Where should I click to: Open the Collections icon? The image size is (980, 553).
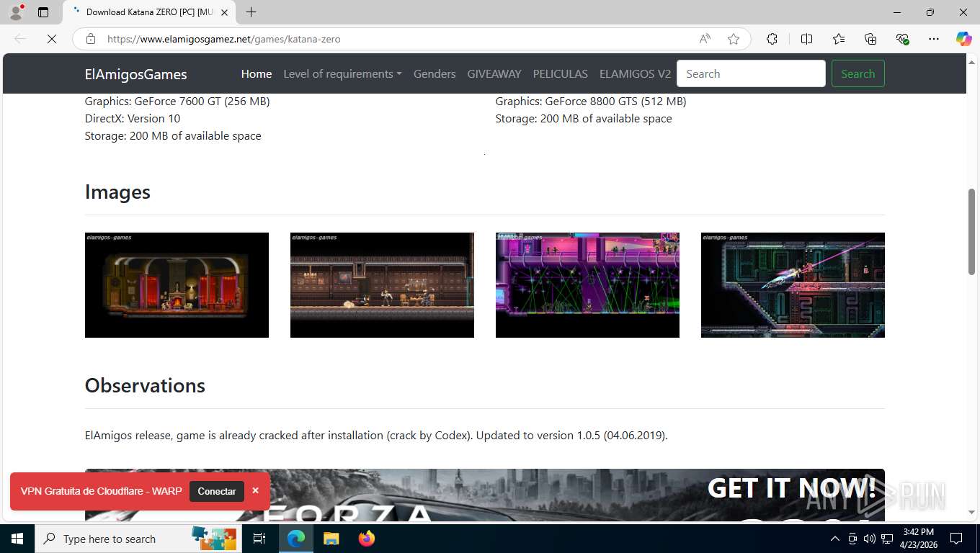870,39
